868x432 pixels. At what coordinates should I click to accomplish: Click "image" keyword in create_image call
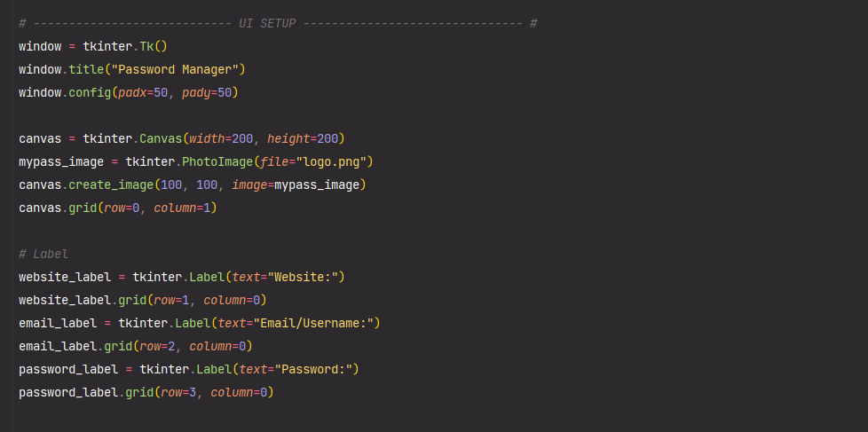249,185
